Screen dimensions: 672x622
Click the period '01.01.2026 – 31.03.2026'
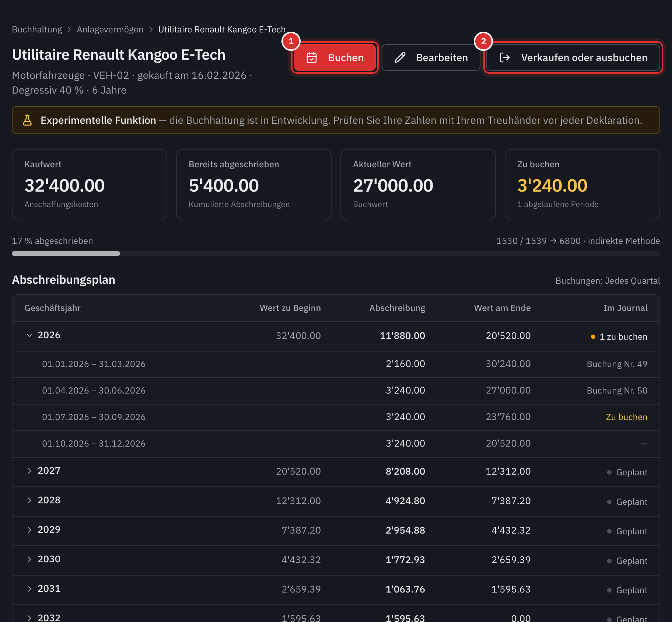click(x=94, y=364)
